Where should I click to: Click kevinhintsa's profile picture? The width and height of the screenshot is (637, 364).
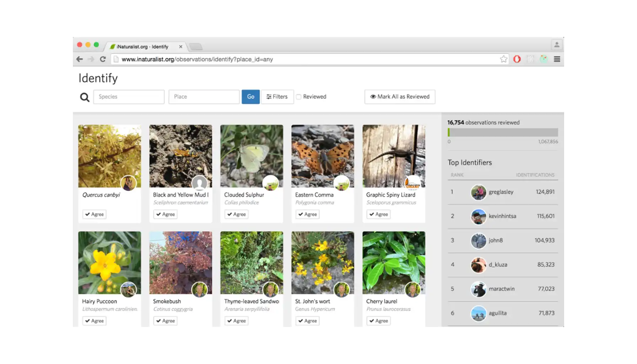click(x=478, y=216)
